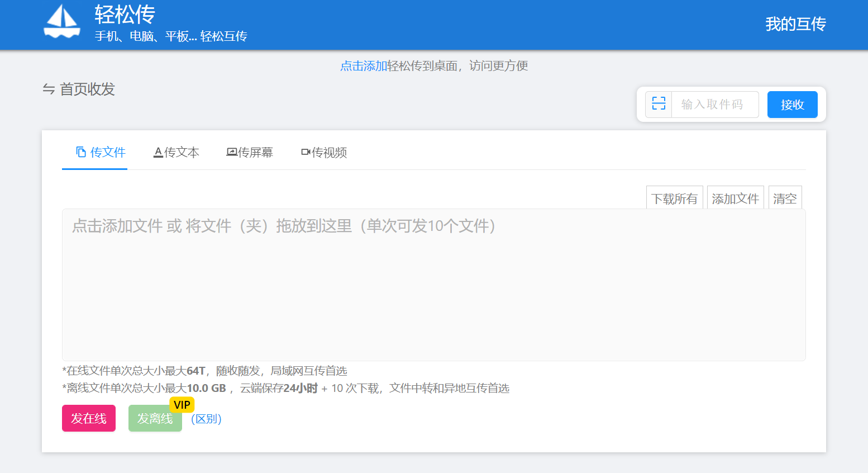Click the swap arrows icon next to 首页收发

[49, 89]
